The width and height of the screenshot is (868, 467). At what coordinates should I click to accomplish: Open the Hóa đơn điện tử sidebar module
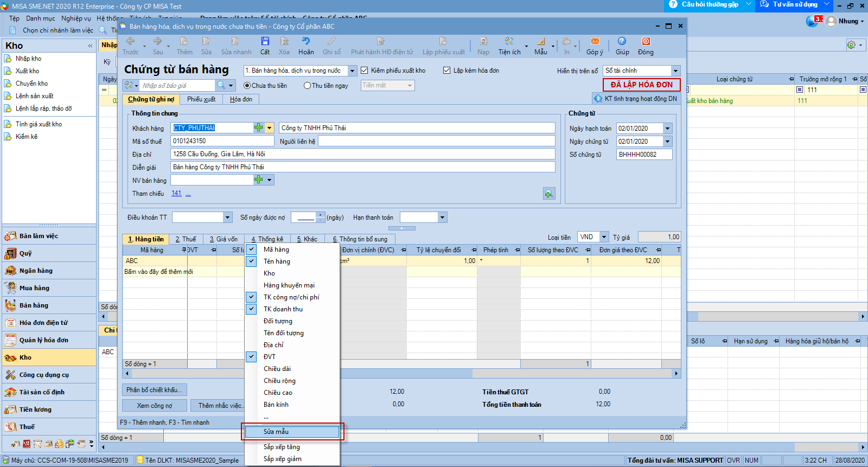pyautogui.click(x=49, y=323)
